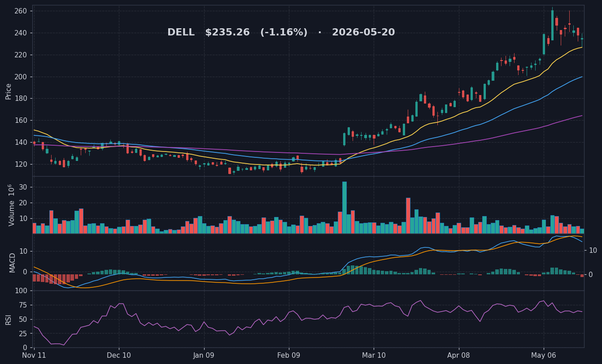The image size is (602, 364).
Task: Click the Dec 10 date tick label
Action: coord(119,355)
